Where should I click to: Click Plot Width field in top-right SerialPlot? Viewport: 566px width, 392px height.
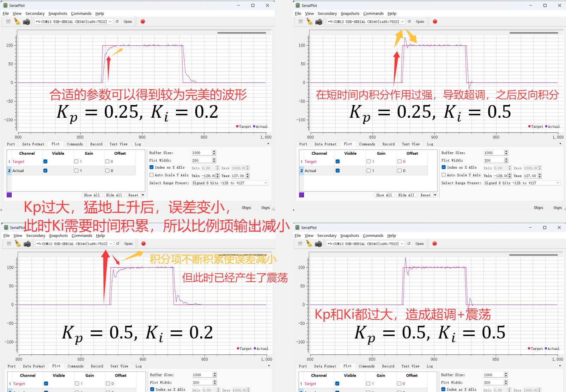[x=496, y=160]
